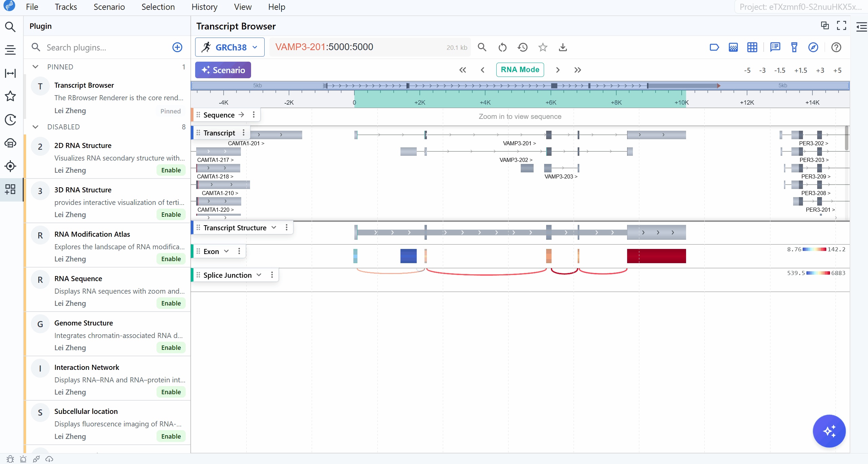Click the VAMP3-201 location input field
This screenshot has width=868, height=464.
click(x=370, y=47)
